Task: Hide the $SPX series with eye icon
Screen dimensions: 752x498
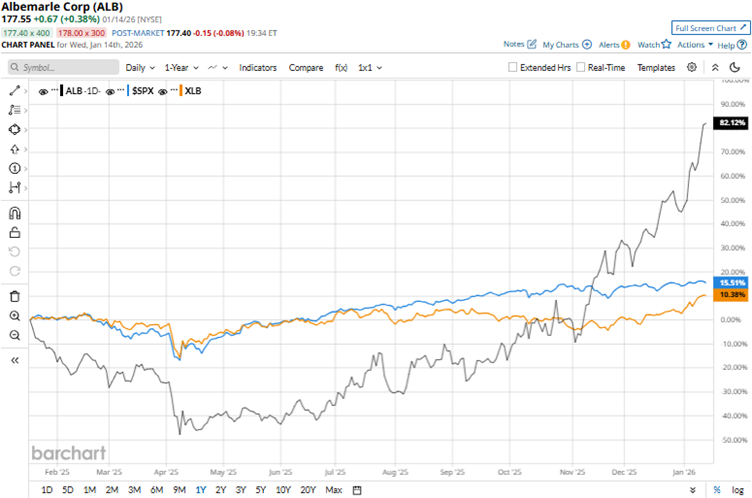Action: pos(110,91)
